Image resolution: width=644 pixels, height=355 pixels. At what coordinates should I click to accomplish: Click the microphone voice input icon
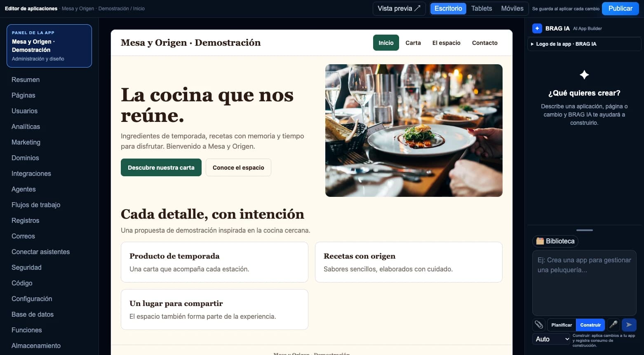pyautogui.click(x=613, y=325)
